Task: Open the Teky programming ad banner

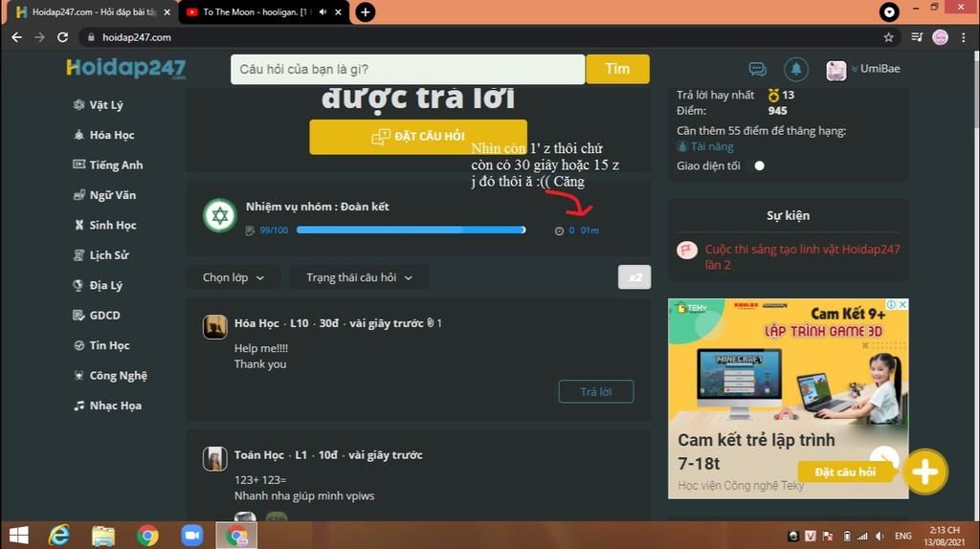Action: pyautogui.click(x=789, y=399)
